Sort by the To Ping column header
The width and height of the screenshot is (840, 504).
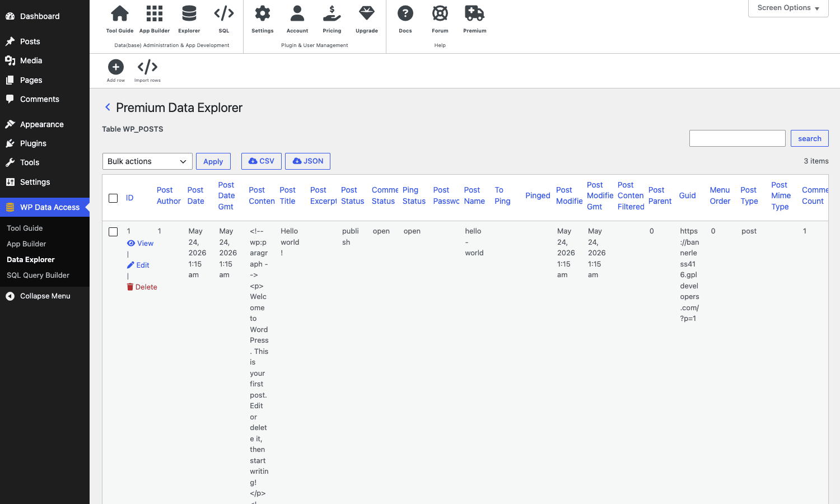(503, 195)
